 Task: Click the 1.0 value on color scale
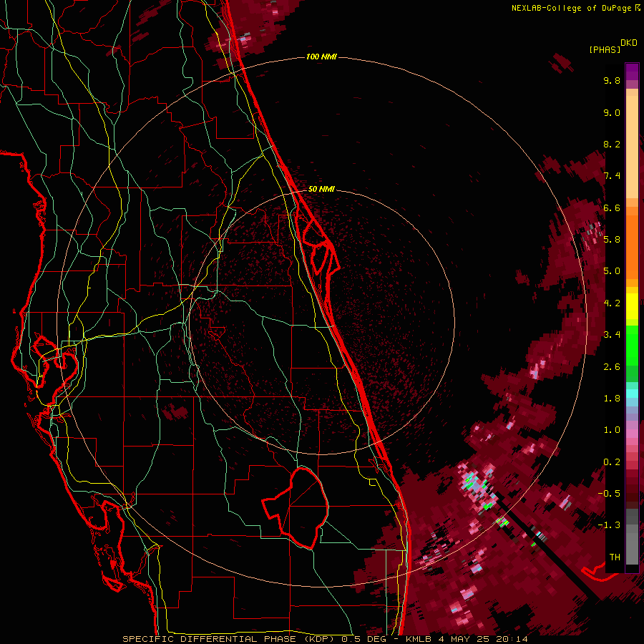pyautogui.click(x=612, y=430)
